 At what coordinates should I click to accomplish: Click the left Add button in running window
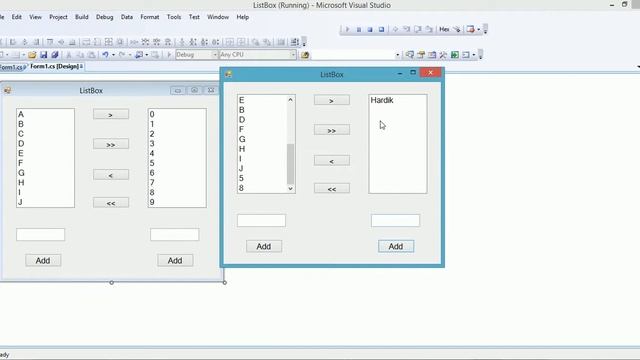(264, 247)
